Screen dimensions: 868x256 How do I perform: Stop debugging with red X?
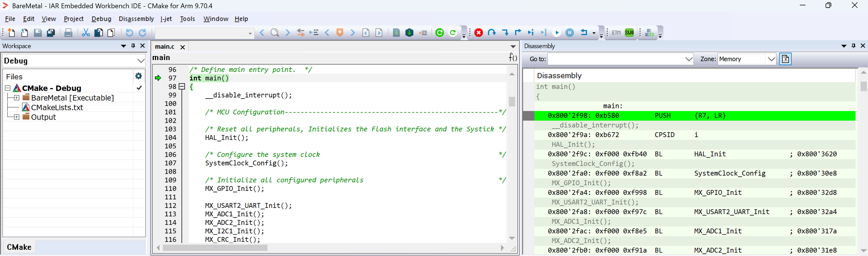[479, 33]
